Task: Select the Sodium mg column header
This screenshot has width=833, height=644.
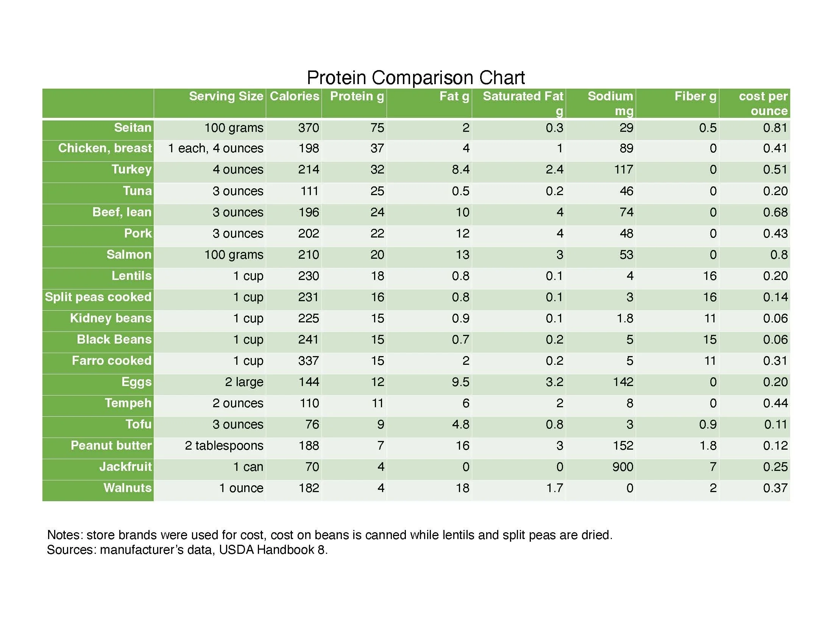Action: (x=610, y=103)
